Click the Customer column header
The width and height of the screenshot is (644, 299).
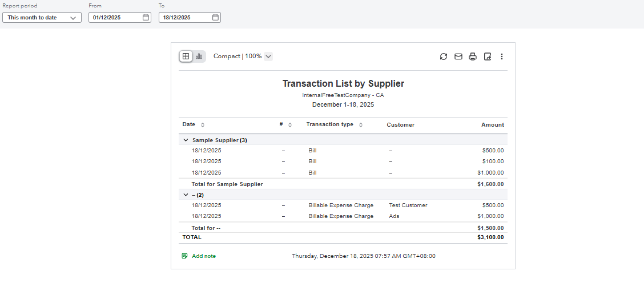[400, 125]
